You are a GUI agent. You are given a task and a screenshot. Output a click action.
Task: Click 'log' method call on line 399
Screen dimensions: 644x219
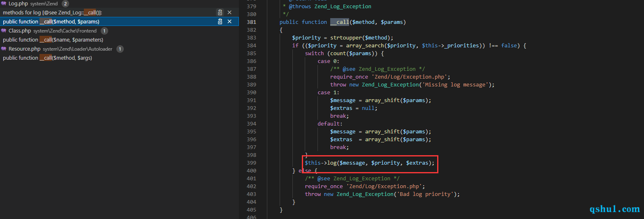pos(332,163)
